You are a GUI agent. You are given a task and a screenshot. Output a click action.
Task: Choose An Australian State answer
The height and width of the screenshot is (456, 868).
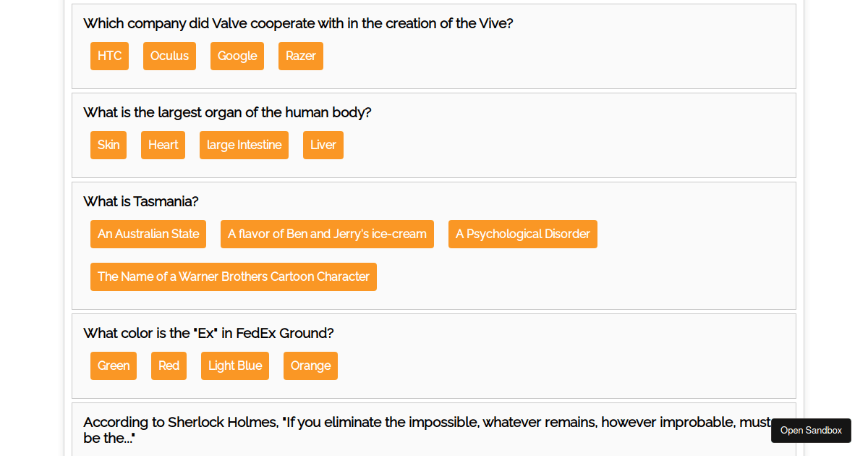tap(148, 234)
